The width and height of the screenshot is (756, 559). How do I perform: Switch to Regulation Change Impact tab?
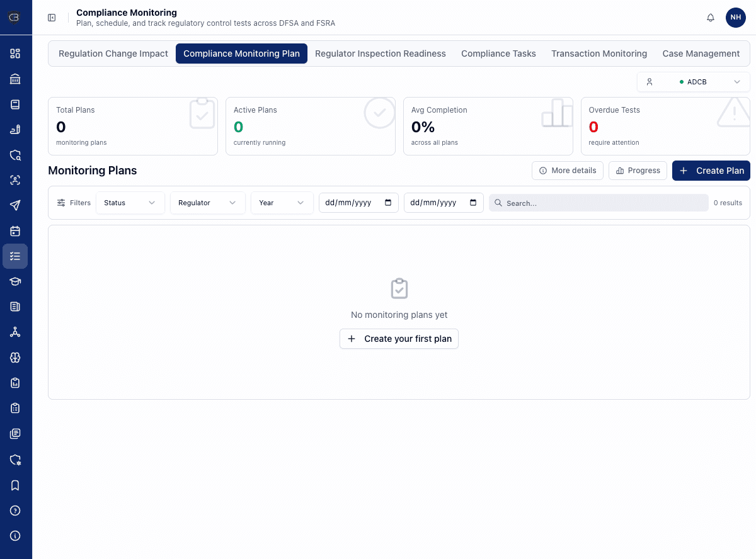click(x=113, y=54)
